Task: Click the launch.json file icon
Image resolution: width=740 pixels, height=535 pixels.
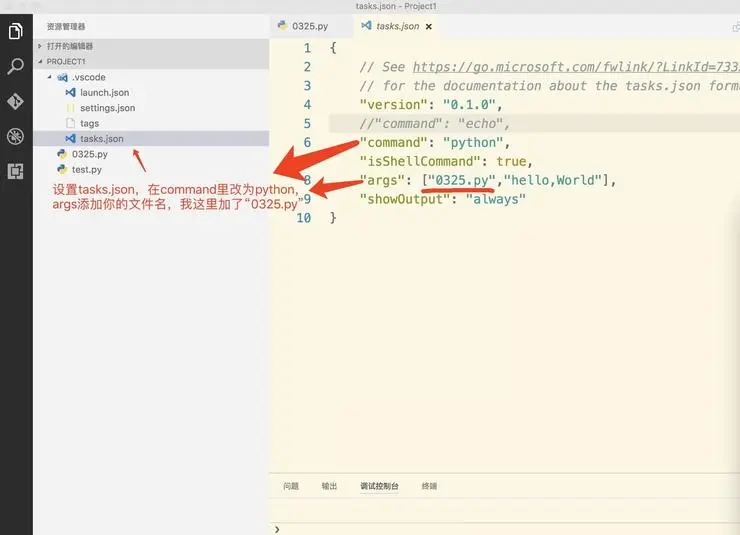Action: tap(70, 92)
